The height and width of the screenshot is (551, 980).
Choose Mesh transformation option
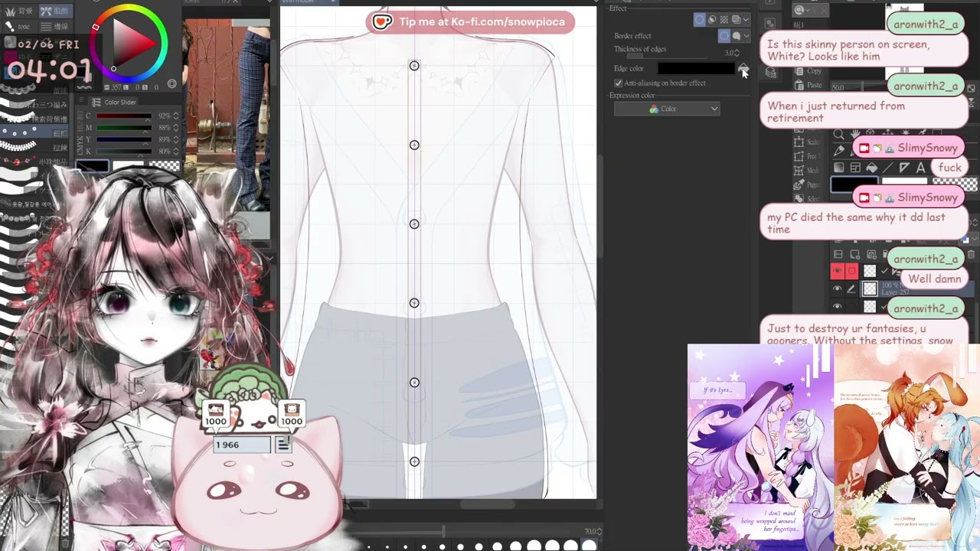808,170
